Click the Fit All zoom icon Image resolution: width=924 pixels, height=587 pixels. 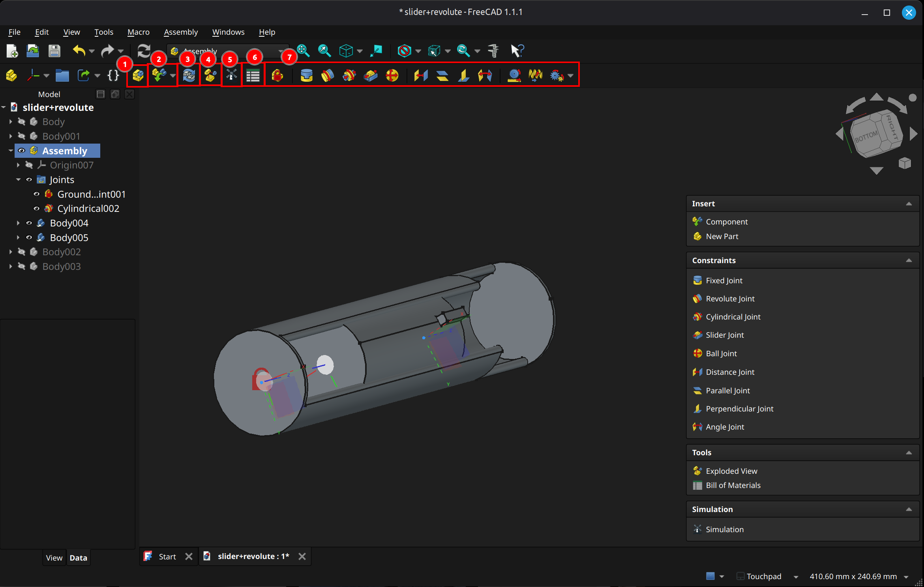click(303, 50)
